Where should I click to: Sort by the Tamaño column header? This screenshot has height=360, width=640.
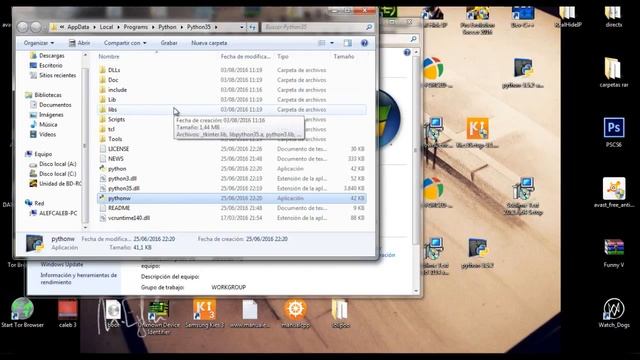[344, 57]
